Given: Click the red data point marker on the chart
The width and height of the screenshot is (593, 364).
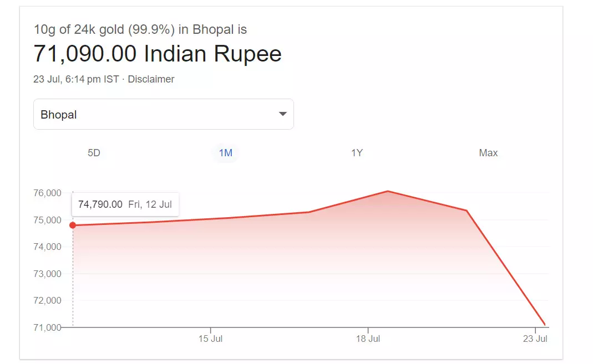Looking at the screenshot, I should click(73, 225).
